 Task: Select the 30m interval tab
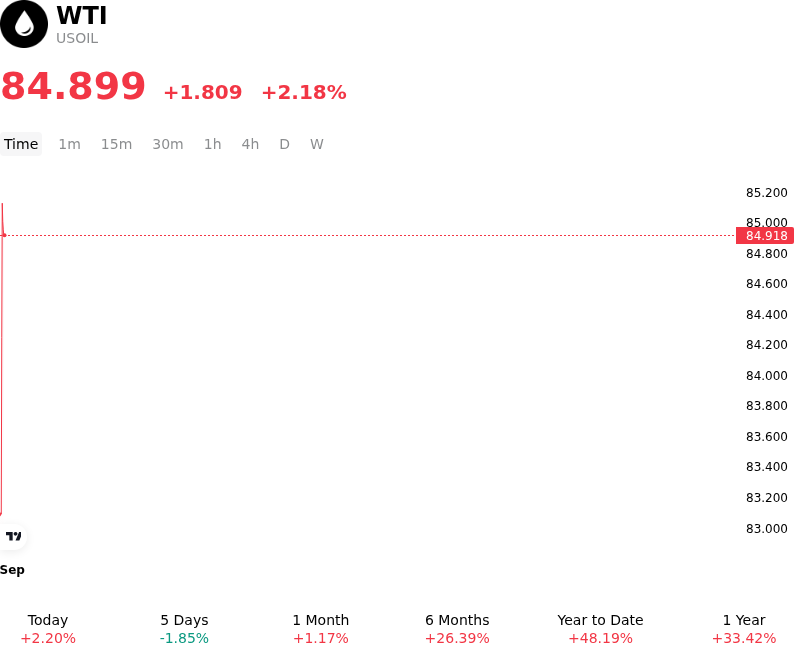168,144
